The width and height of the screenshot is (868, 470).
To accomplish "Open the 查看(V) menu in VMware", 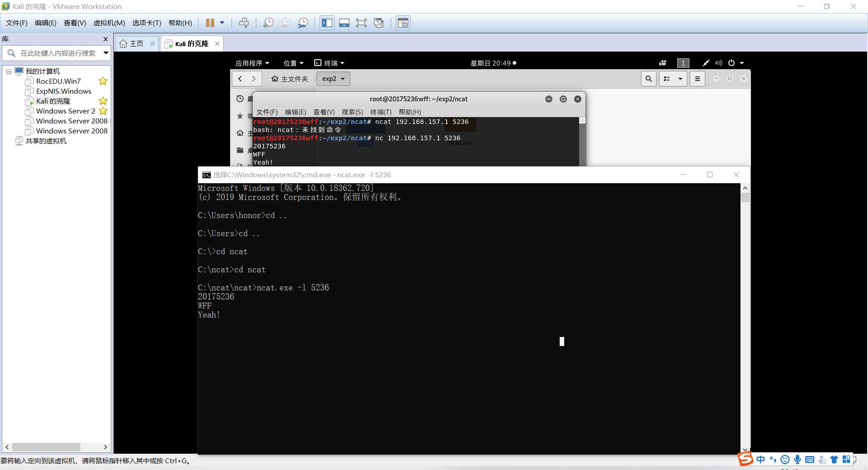I will [x=75, y=23].
